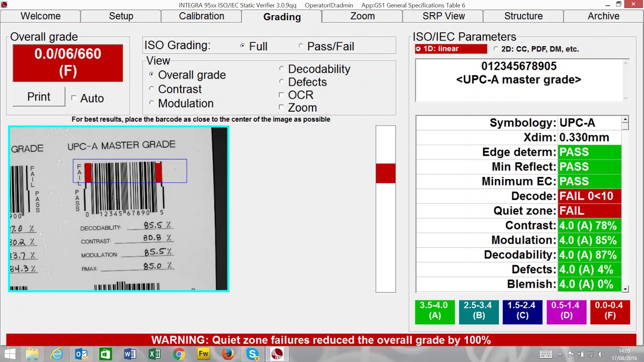Choose the Contrast view
644x362 pixels.
(151, 88)
